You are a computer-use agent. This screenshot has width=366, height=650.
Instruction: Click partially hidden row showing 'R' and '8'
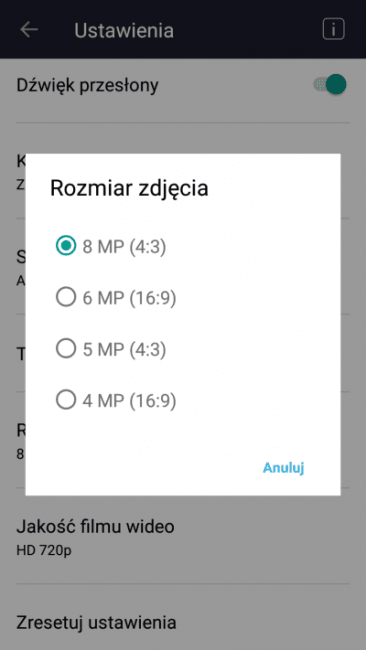[x=21, y=440]
